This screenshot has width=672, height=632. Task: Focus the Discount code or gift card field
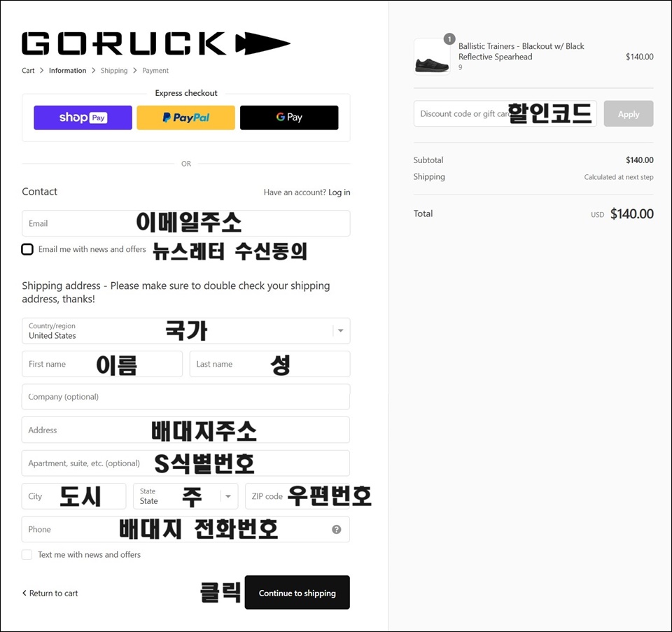[x=505, y=113]
